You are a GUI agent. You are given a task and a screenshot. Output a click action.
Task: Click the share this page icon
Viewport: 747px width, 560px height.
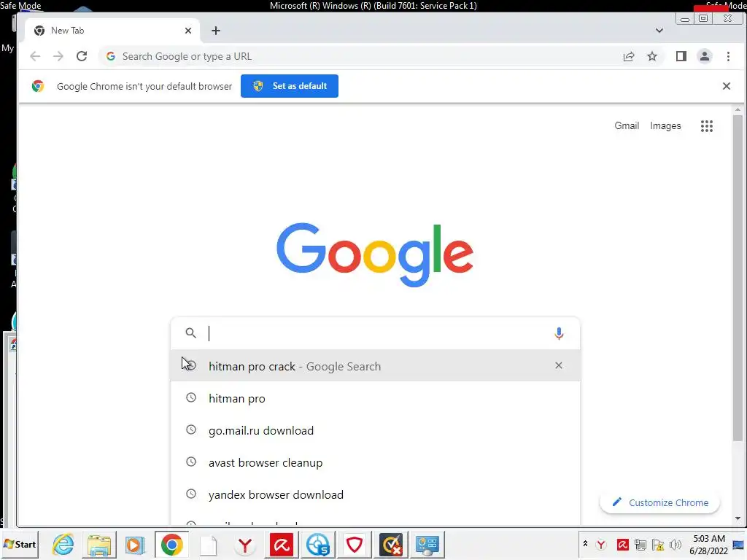(x=629, y=56)
